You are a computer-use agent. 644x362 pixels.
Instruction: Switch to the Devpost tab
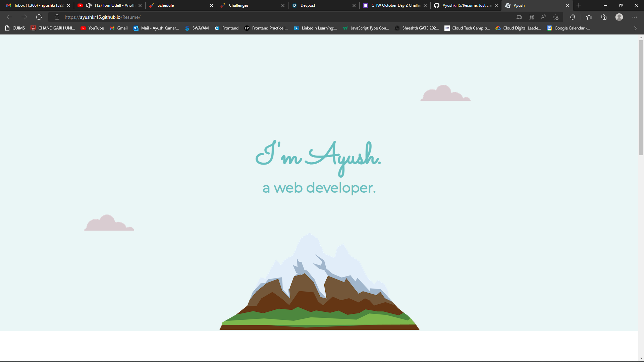[322, 5]
